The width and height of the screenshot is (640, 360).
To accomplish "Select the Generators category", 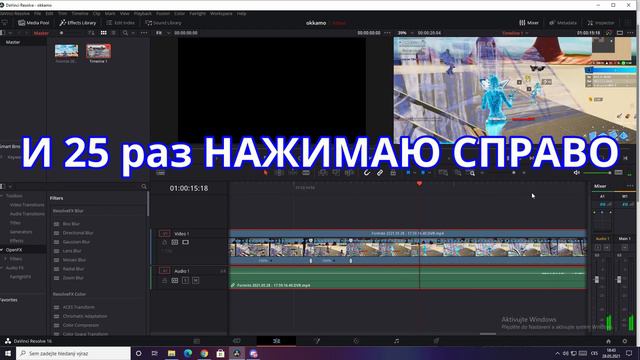I will click(21, 232).
